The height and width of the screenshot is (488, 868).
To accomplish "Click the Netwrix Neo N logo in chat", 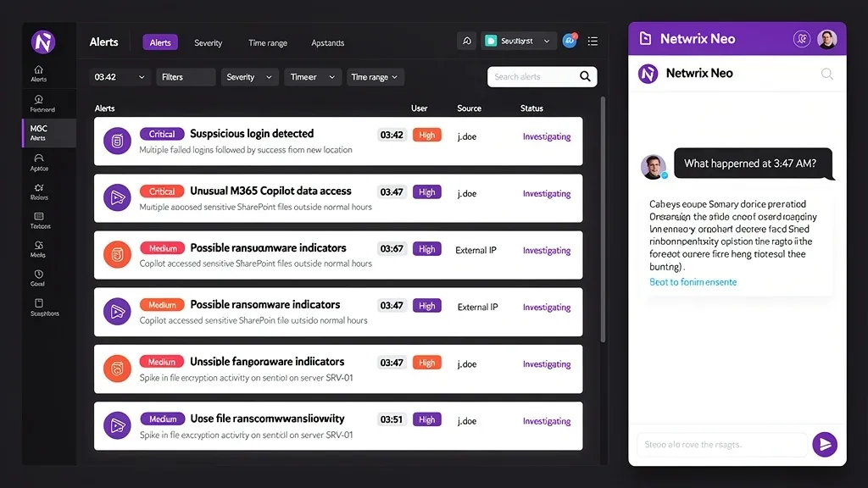I will click(648, 73).
